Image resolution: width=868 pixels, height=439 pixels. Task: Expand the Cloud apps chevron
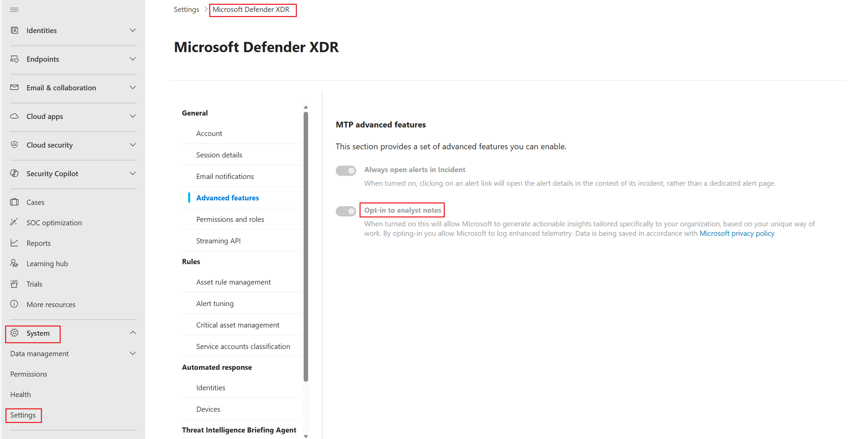(x=133, y=116)
